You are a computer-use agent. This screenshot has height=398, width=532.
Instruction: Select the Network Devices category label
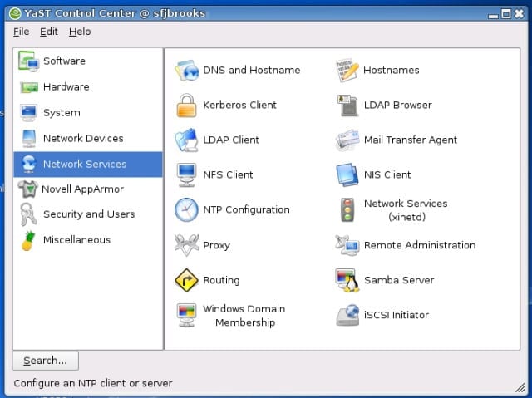[83, 139]
